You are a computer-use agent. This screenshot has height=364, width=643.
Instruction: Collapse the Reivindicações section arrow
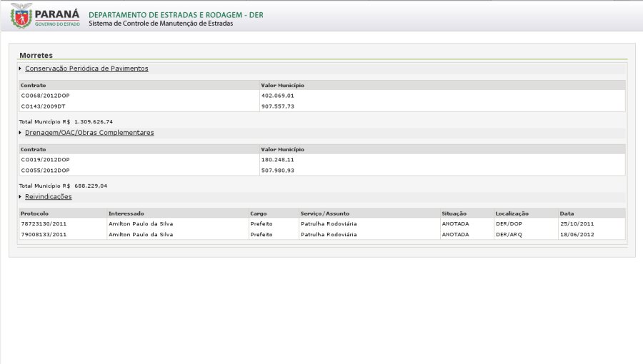pyautogui.click(x=20, y=197)
